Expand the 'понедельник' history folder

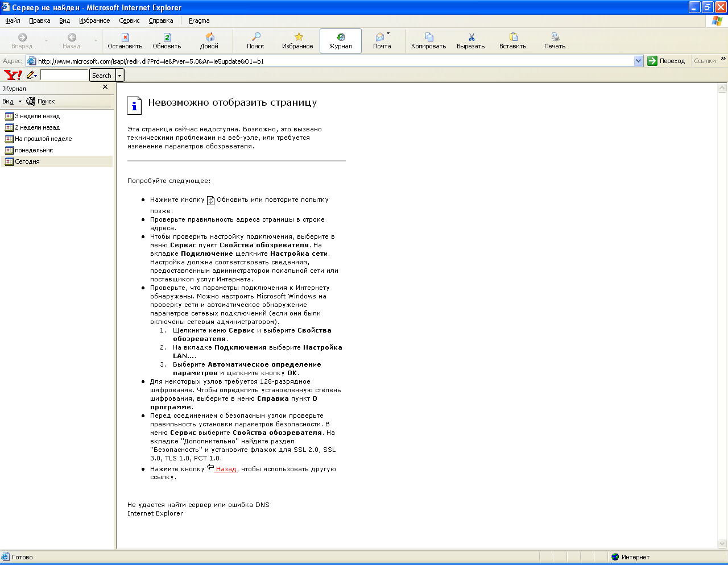point(29,150)
